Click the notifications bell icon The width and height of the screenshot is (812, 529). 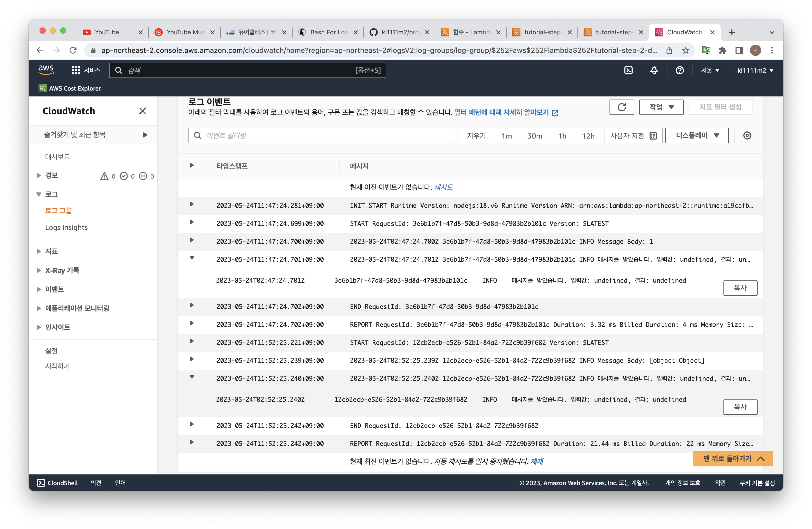(654, 70)
